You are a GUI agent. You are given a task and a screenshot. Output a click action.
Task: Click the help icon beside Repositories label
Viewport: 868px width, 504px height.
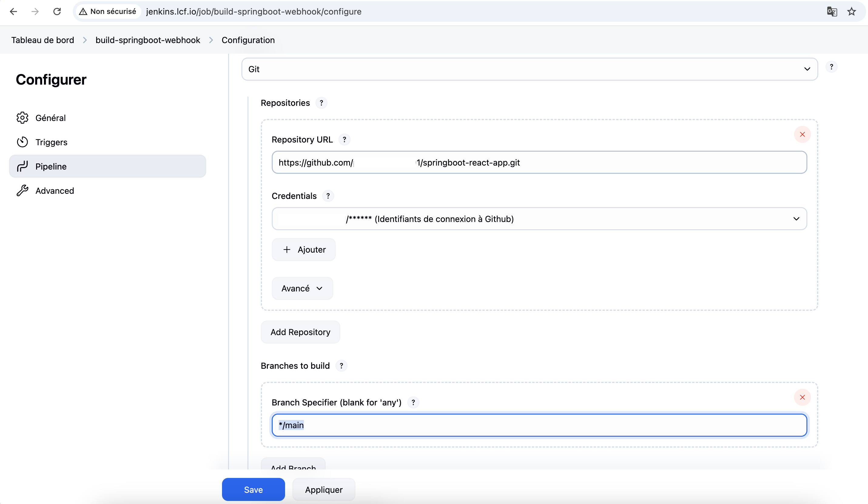pyautogui.click(x=321, y=103)
